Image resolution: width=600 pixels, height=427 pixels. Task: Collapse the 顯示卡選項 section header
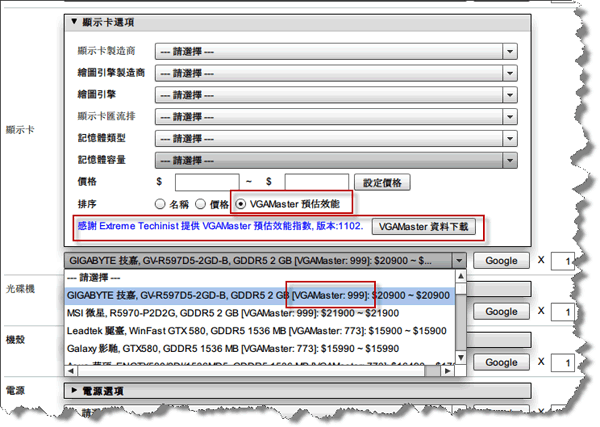(297, 23)
